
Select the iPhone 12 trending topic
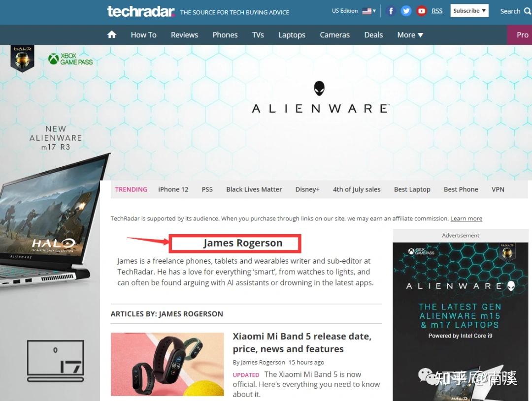[x=173, y=189]
